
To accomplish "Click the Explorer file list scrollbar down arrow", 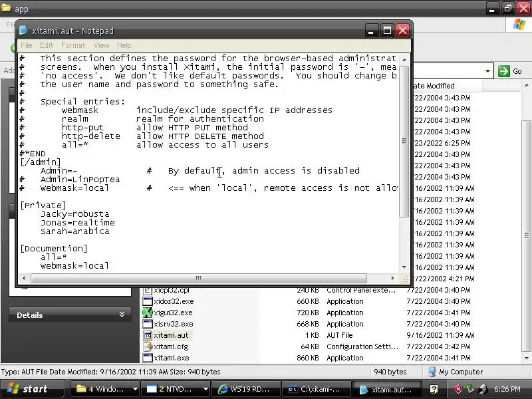I will point(526,358).
